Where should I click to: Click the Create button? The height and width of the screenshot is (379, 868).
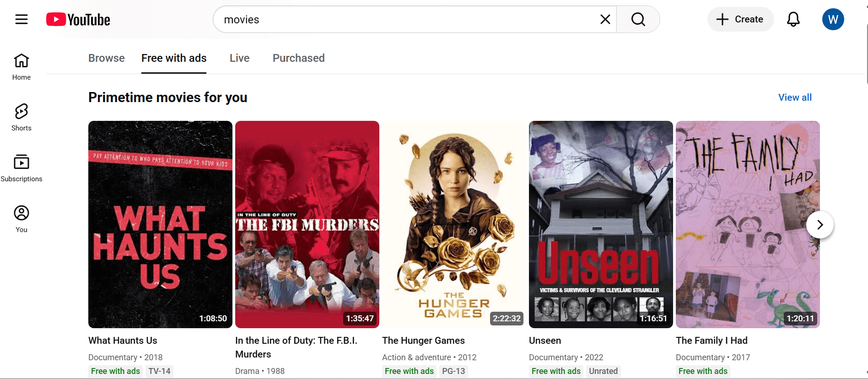tap(740, 19)
